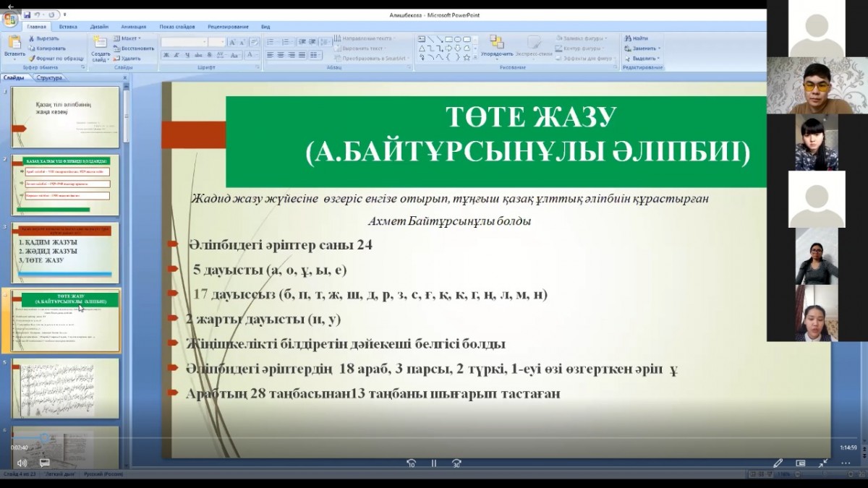Click Найти find button
This screenshot has width=868, height=488.
637,38
